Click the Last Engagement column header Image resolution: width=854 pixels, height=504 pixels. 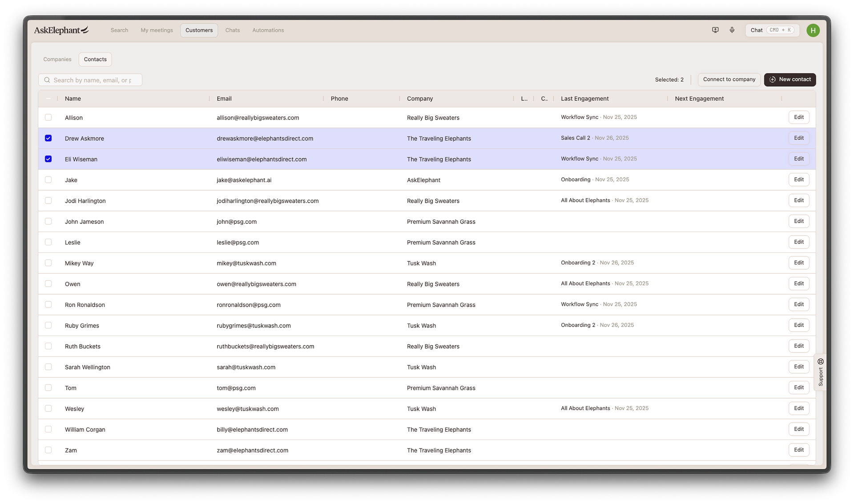point(584,99)
